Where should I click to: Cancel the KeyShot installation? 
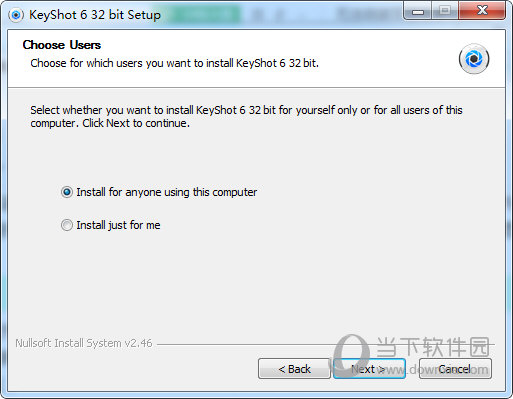tap(455, 369)
